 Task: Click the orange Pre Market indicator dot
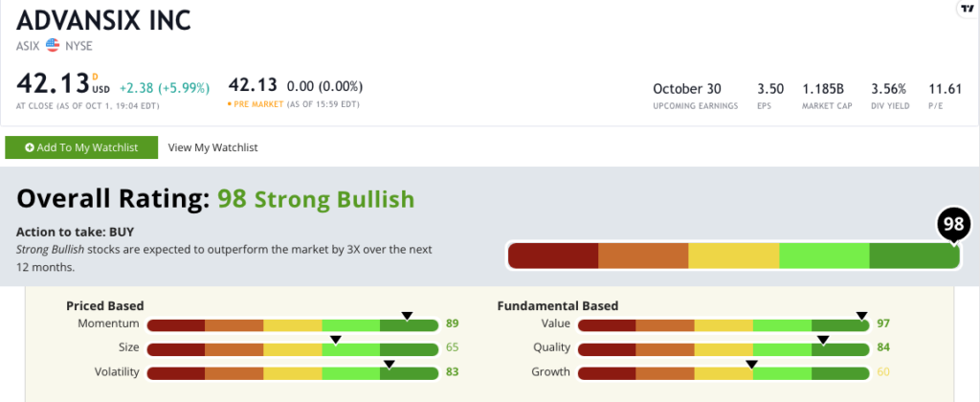click(x=230, y=103)
